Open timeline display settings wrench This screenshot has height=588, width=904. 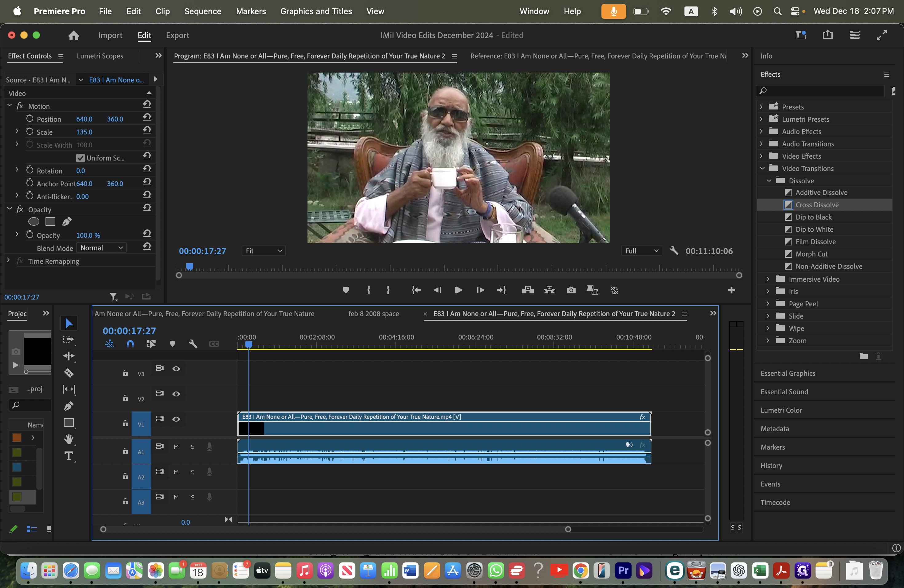[x=193, y=344]
